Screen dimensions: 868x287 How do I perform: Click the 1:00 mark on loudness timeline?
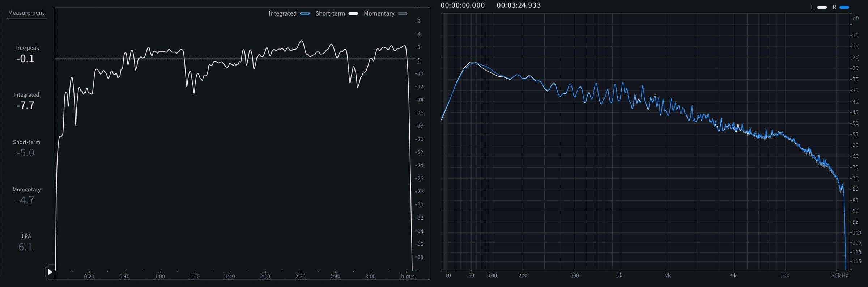tap(159, 277)
